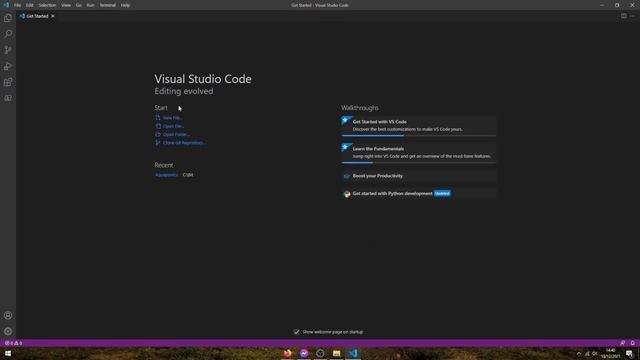Click the Python logo icon in walkthroughs
The width and height of the screenshot is (640, 360).
347,194
